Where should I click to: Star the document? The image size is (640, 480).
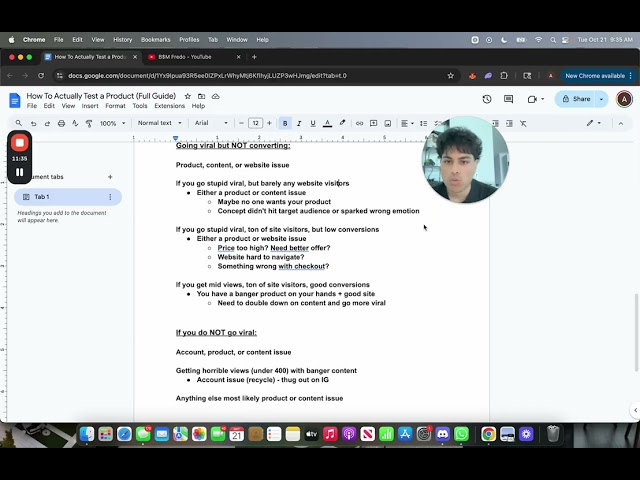(188, 96)
